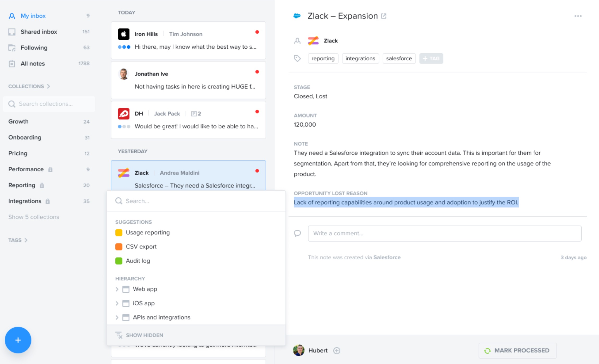This screenshot has width=599, height=364.
Task: Click the integrations tag chip
Action: click(360, 58)
